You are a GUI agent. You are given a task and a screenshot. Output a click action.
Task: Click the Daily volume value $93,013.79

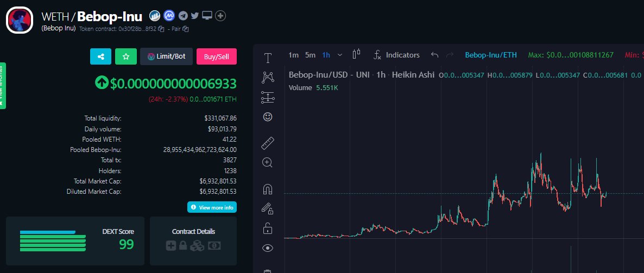222,129
